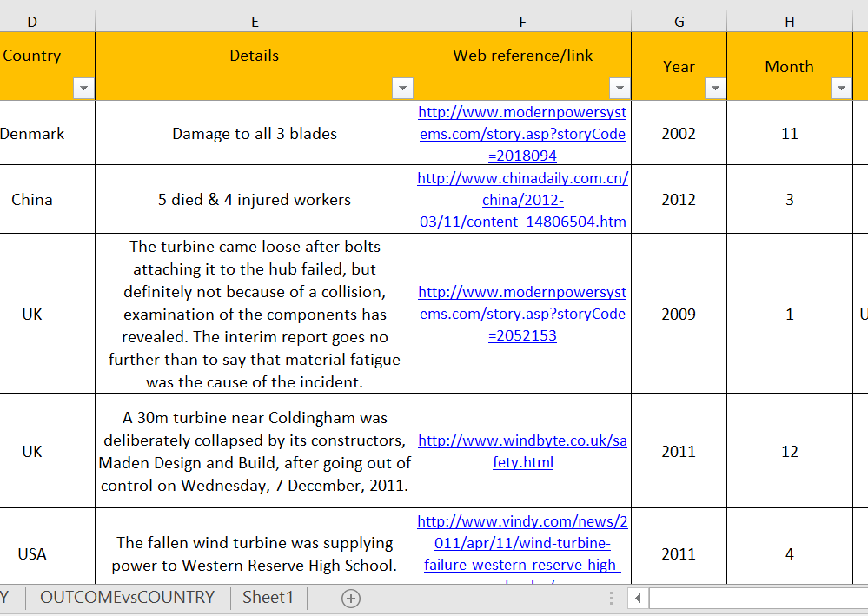
Task: Select the month 3 cell
Action: 790,199
